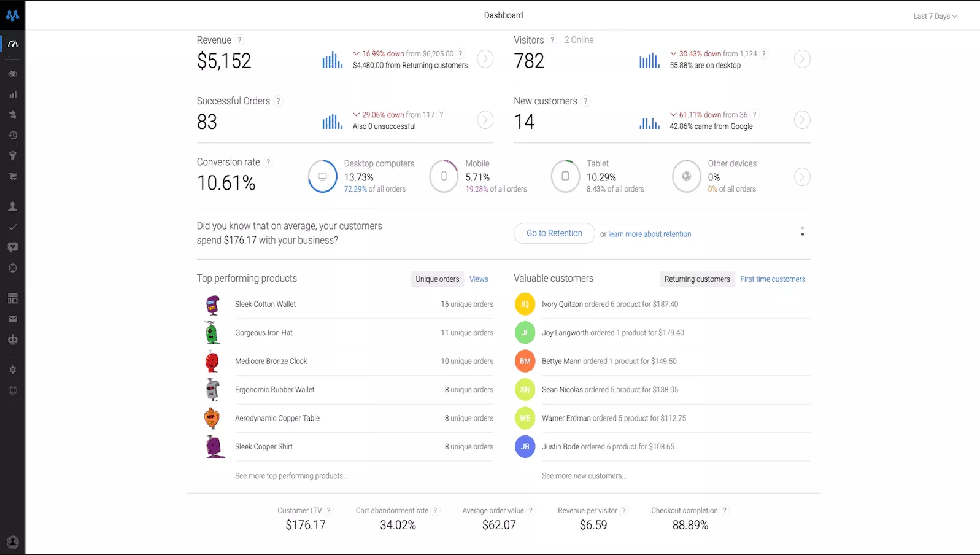The height and width of the screenshot is (555, 980).
Task: Open the lifebuoy help icon in the sidebar
Action: click(12, 390)
